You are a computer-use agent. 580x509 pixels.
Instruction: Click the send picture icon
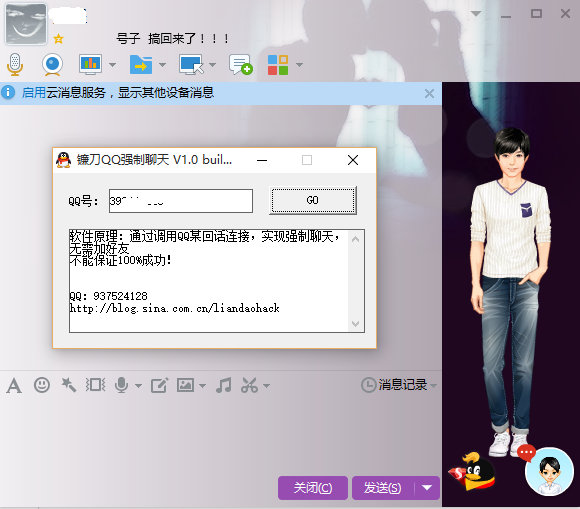pos(185,385)
